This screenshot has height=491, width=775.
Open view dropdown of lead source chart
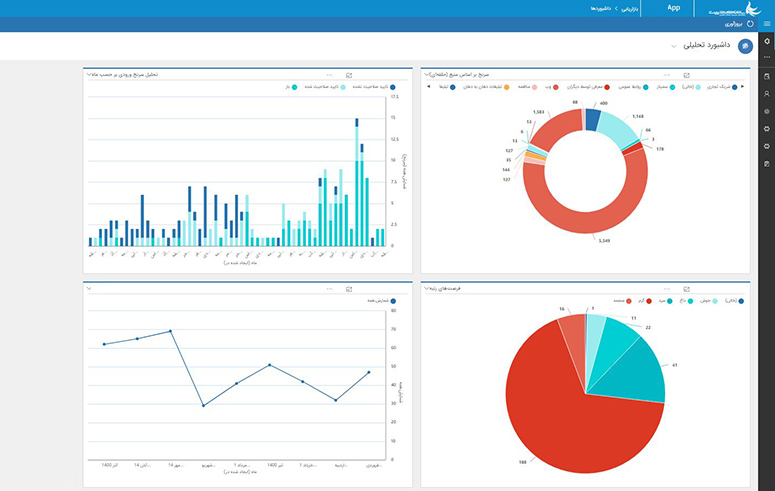(x=423, y=74)
